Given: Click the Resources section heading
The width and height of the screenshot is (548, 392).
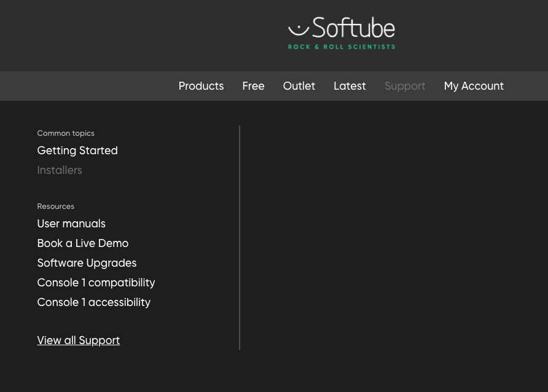Looking at the screenshot, I should (55, 206).
